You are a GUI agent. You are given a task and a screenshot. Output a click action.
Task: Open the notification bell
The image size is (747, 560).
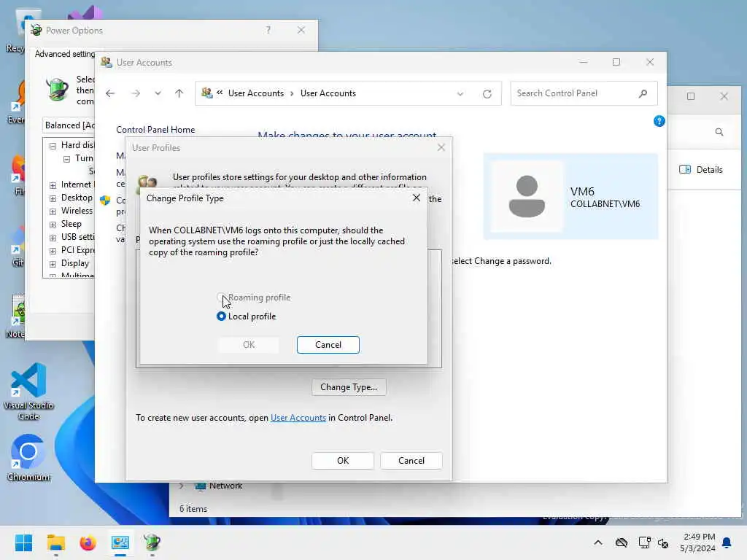pyautogui.click(x=727, y=542)
